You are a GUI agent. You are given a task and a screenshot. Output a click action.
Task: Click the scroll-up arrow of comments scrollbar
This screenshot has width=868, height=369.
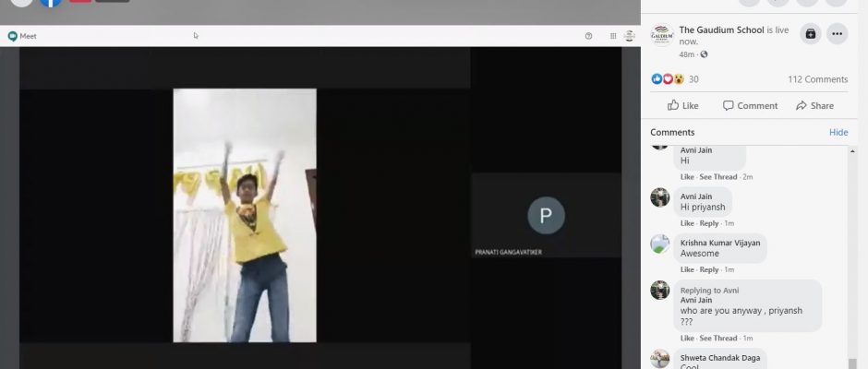(x=852, y=149)
